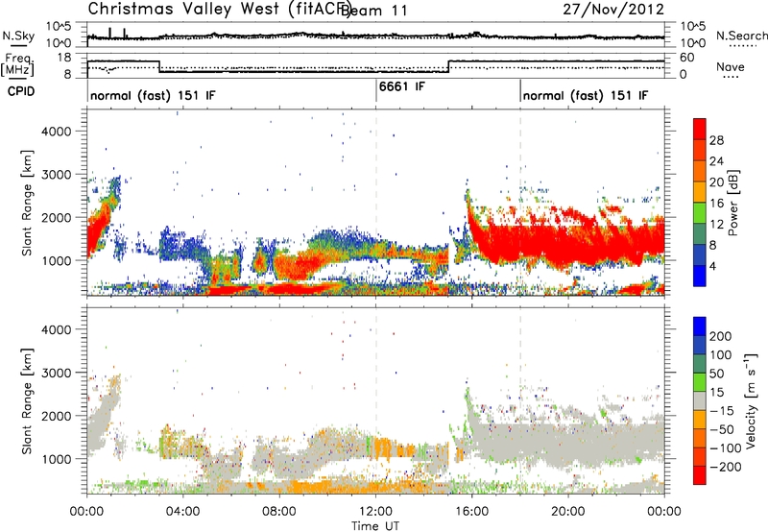
Task: Click the '18' value on the frequency axis
Action: [x=64, y=58]
